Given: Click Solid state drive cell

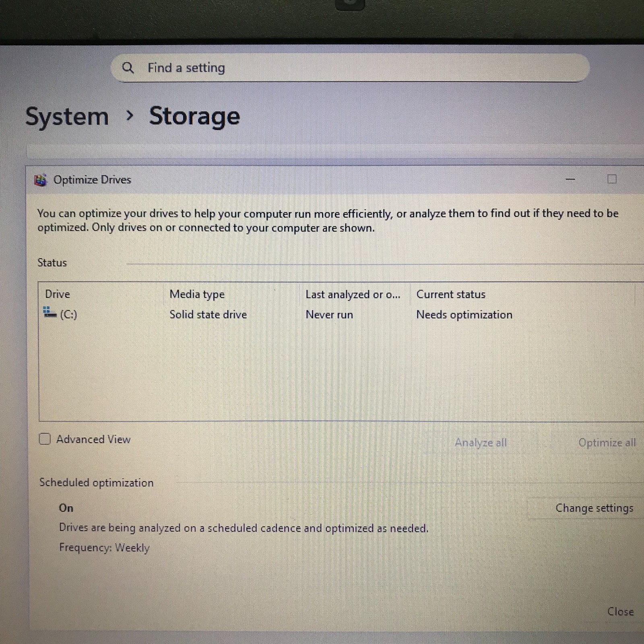Looking at the screenshot, I should (x=208, y=314).
